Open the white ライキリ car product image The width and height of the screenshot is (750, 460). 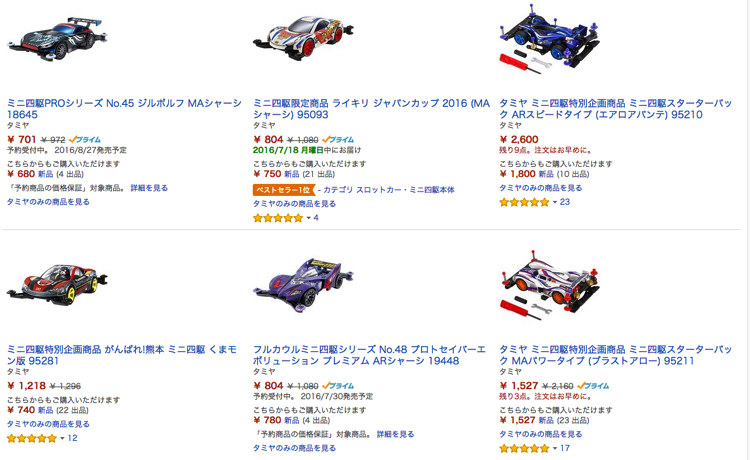(x=303, y=38)
